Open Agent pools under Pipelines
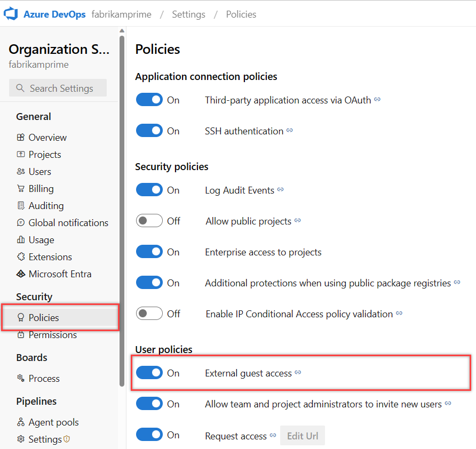 click(x=53, y=422)
